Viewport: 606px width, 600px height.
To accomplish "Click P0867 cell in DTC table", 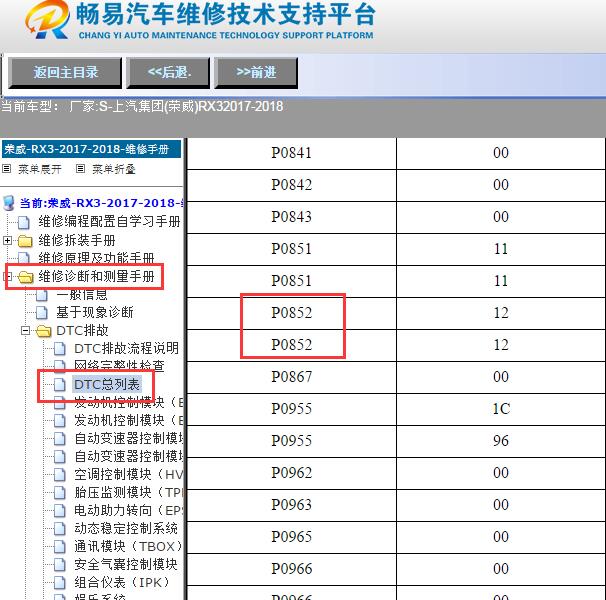I will [x=291, y=377].
